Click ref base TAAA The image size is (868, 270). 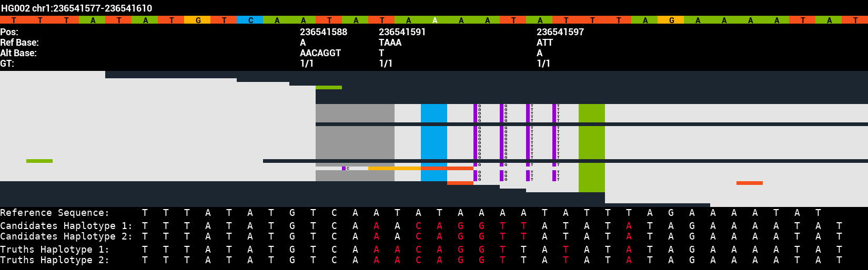pyautogui.click(x=390, y=43)
